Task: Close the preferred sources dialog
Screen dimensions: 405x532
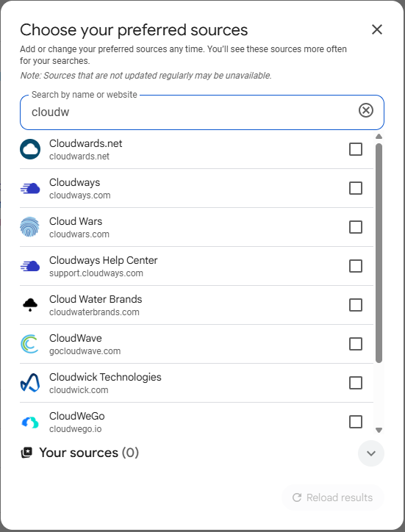Action: [377, 29]
